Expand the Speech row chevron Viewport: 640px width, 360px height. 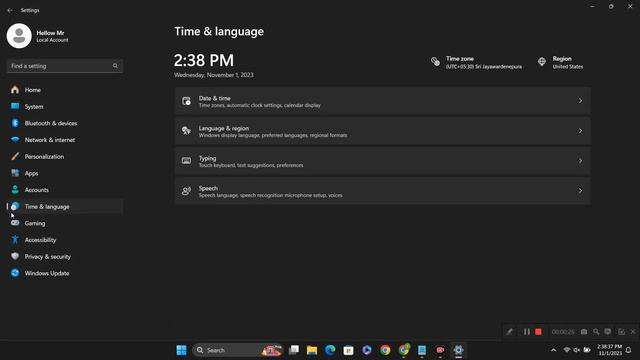[x=580, y=191]
